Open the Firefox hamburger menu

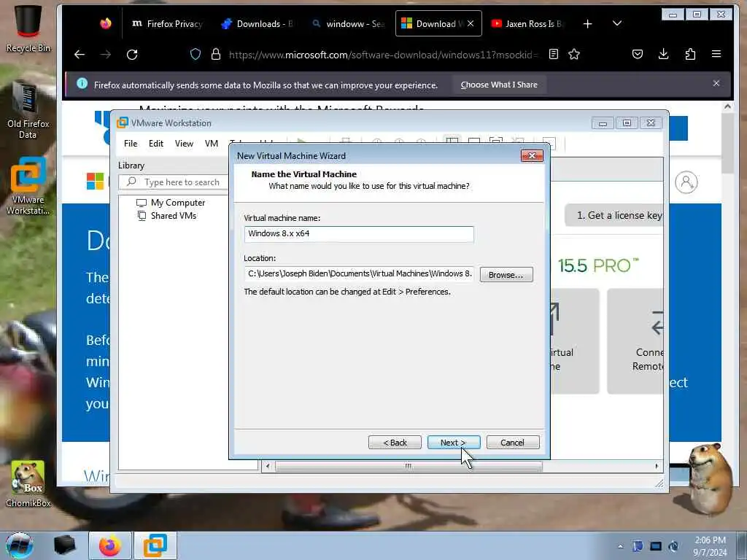point(716,54)
